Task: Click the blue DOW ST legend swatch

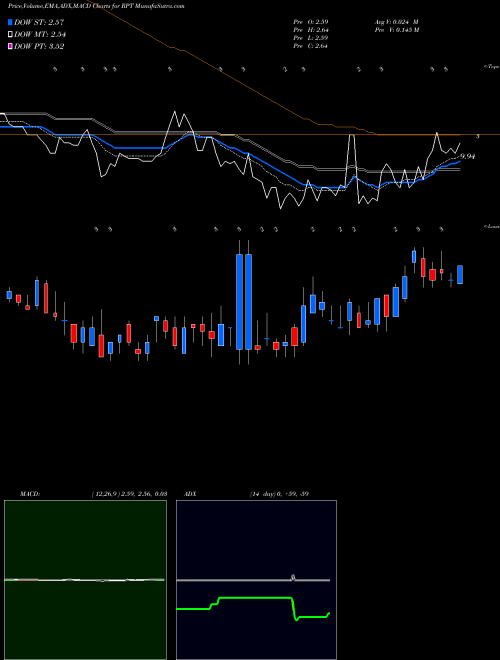Action: [10, 22]
